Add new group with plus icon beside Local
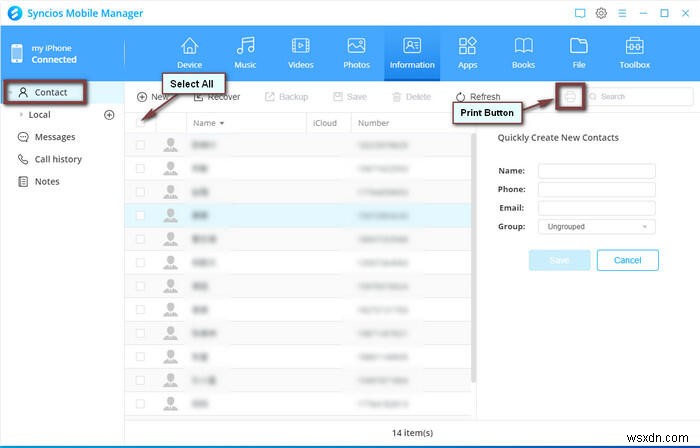Image resolution: width=700 pixels, height=448 pixels. (x=109, y=115)
